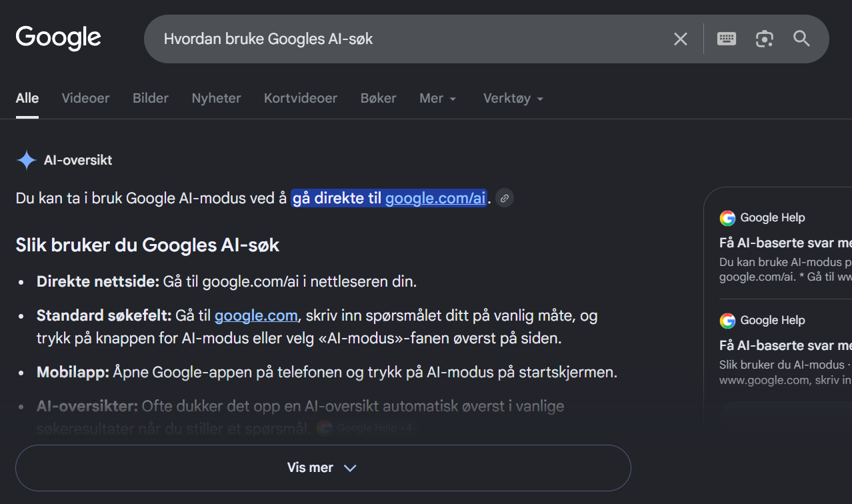Viewport: 852px width, 504px height.
Task: Open the on-screen keyboard icon
Action: tap(727, 39)
